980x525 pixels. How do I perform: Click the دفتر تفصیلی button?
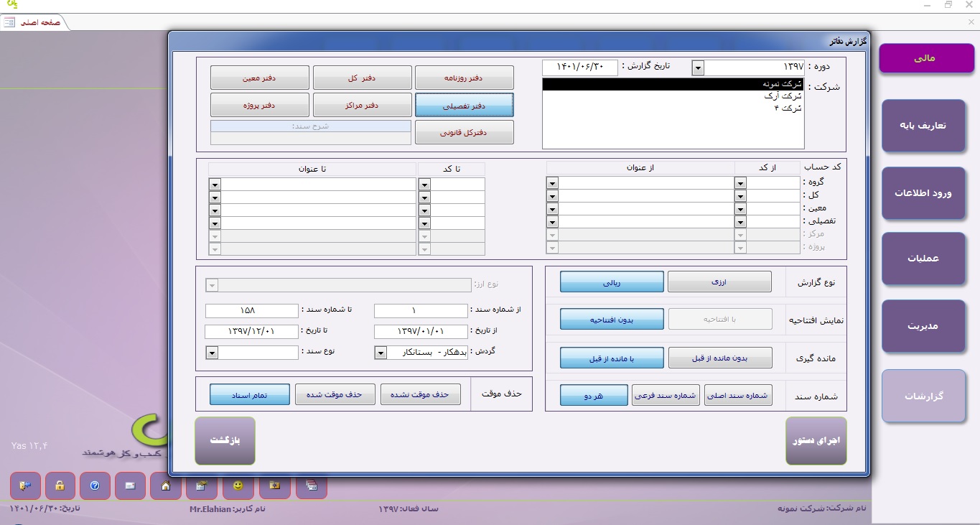pyautogui.click(x=465, y=105)
